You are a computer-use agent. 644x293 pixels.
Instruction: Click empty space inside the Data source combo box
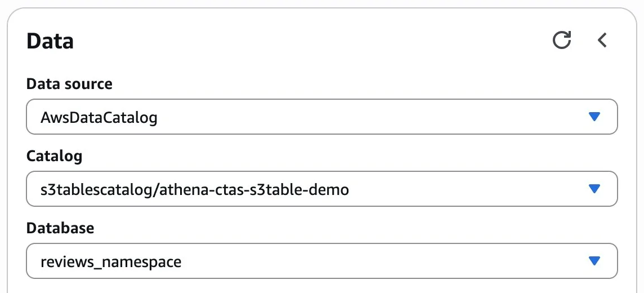370,117
